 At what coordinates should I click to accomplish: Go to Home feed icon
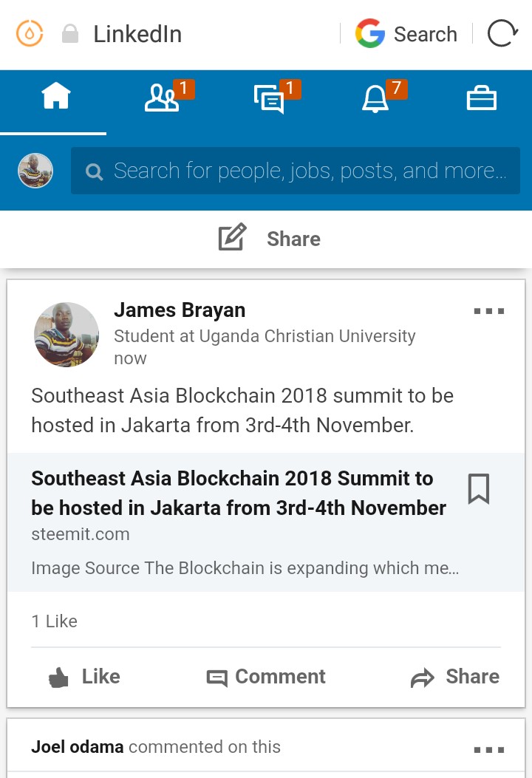coord(55,97)
